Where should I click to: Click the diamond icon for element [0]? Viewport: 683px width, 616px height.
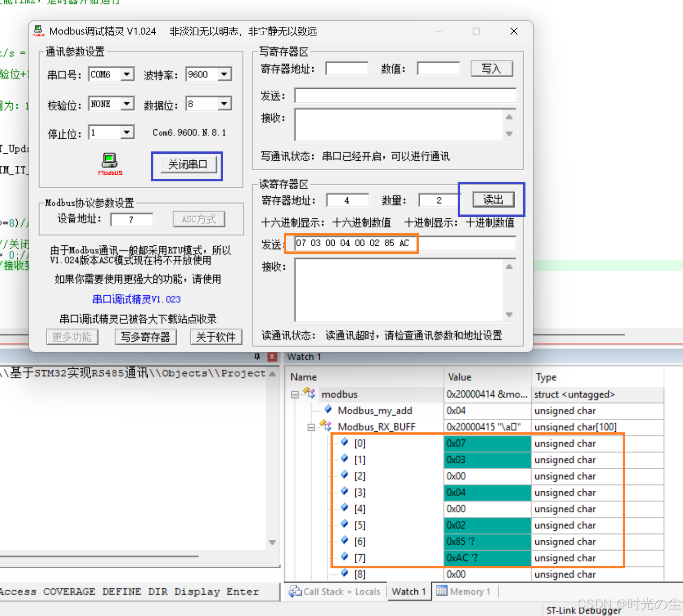point(345,442)
